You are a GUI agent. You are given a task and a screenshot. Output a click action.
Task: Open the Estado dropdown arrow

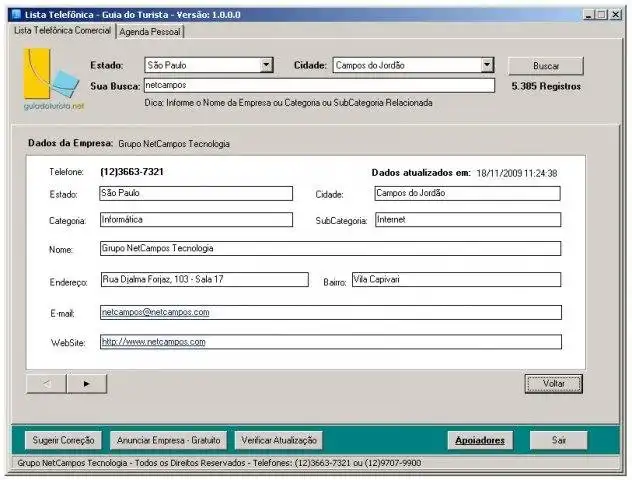pos(266,65)
